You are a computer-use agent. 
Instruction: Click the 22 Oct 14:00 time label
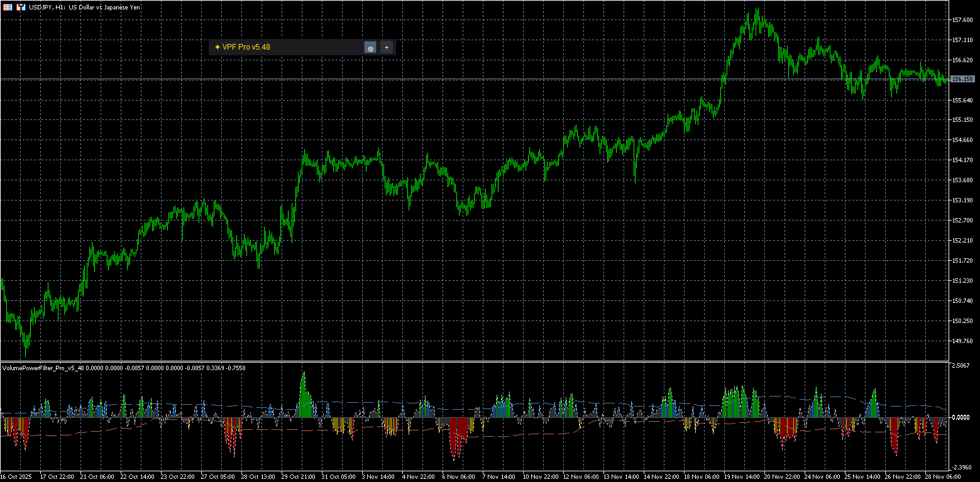point(136,477)
